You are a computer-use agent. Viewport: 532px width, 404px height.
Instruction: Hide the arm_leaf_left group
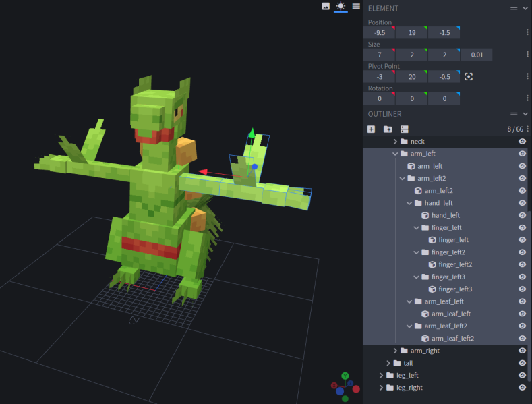pyautogui.click(x=522, y=301)
